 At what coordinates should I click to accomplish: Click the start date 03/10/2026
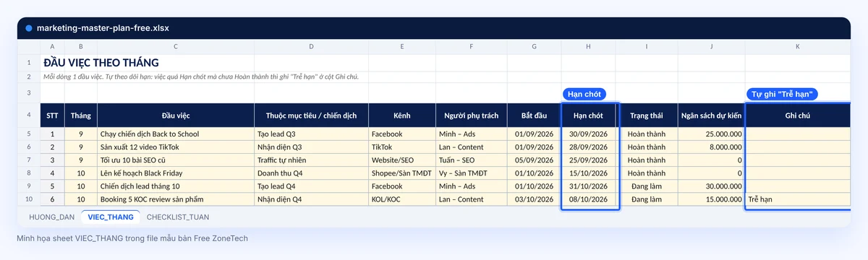click(534, 199)
